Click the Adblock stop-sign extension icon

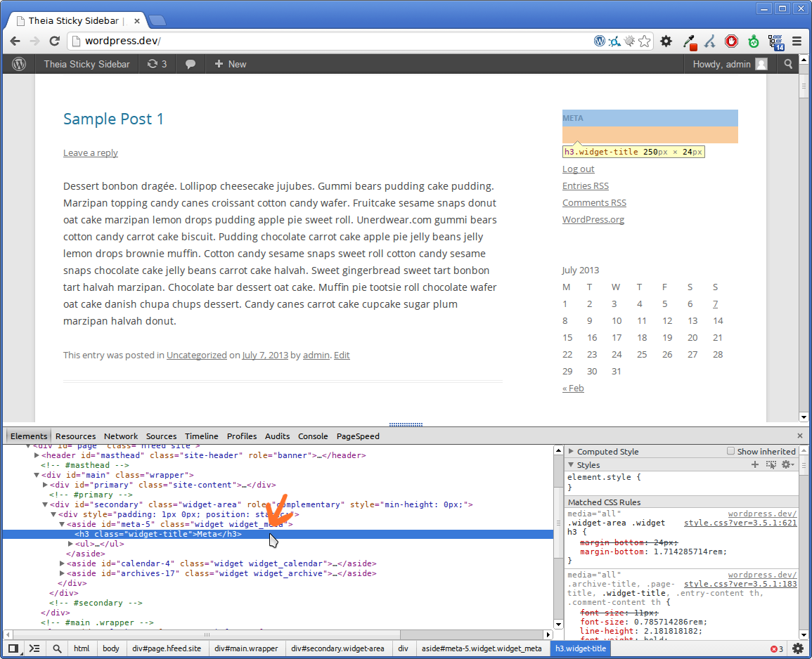pos(731,41)
